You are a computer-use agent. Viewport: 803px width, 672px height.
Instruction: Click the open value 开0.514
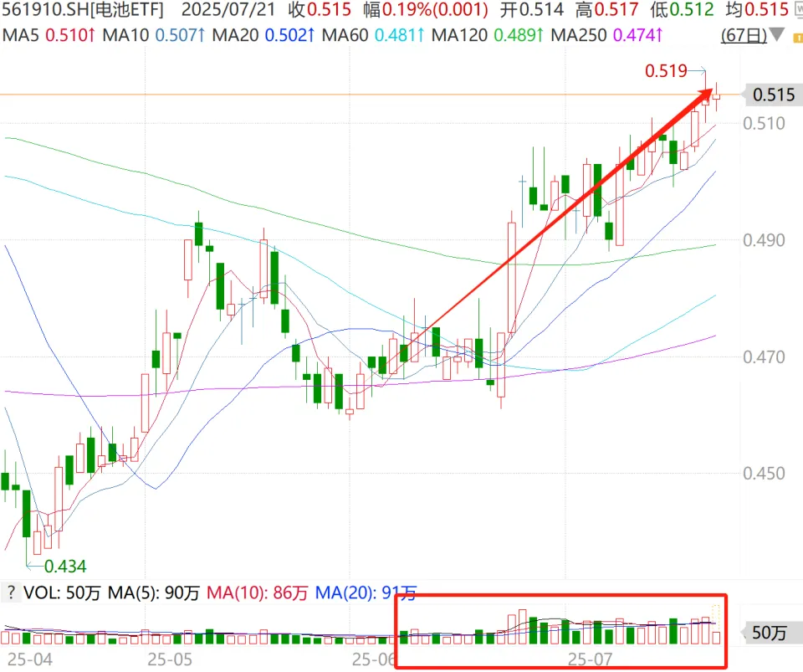tap(532, 10)
